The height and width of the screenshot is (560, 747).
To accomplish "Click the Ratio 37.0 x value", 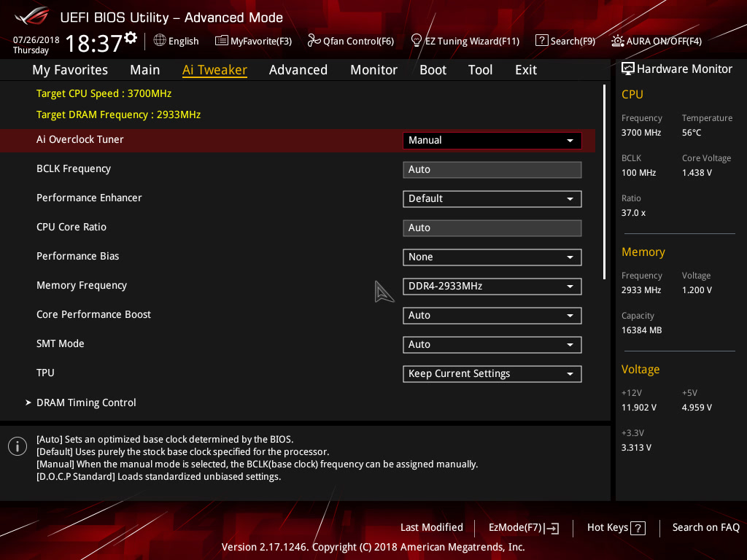I will point(634,213).
